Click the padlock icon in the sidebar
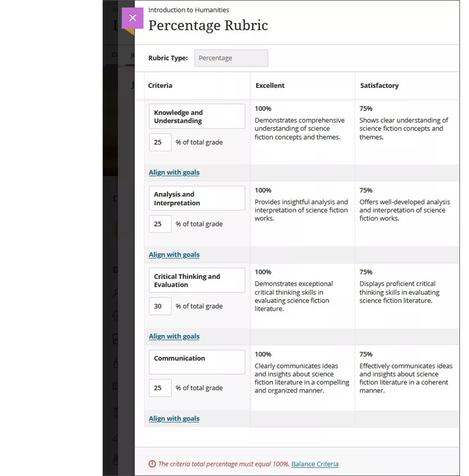Viewport: 469px width, 476px height. 116,362
